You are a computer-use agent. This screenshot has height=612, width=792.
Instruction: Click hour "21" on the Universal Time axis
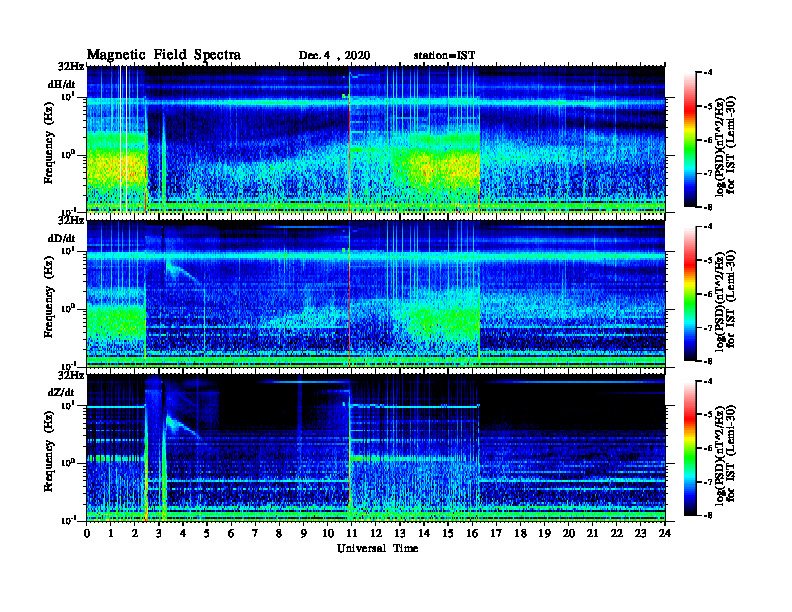(x=592, y=534)
